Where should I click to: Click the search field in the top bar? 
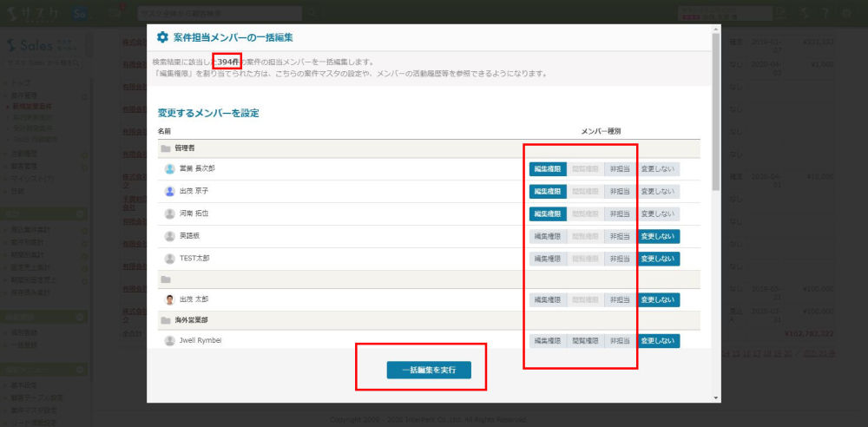pyautogui.click(x=220, y=13)
